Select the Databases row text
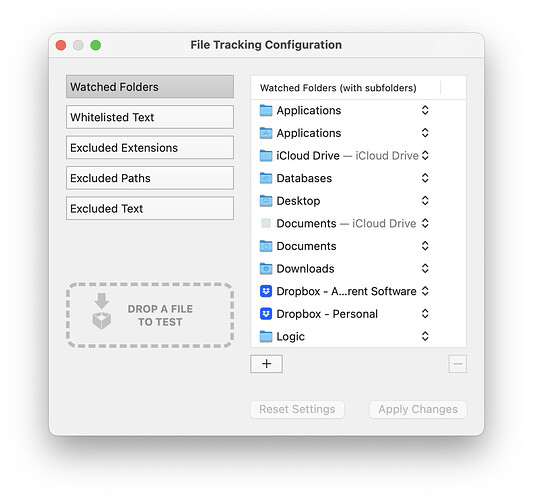The image size is (533, 500). (304, 178)
